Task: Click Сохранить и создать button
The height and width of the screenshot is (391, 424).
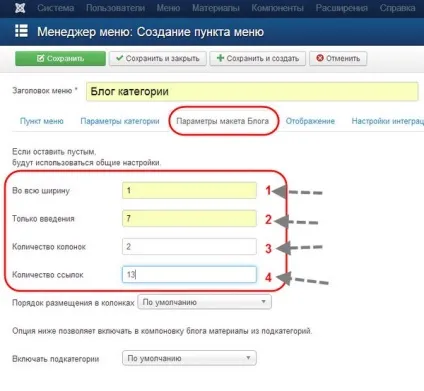Action: tap(257, 58)
